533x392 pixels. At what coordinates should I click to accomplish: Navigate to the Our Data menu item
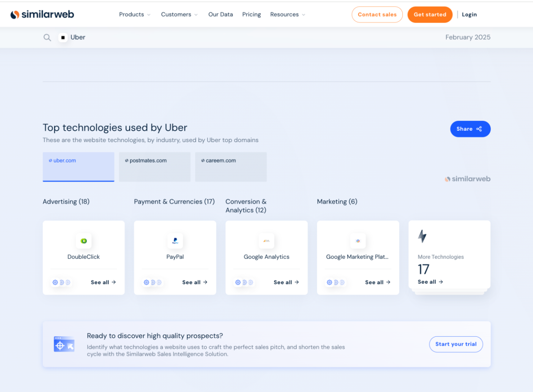[x=220, y=14]
